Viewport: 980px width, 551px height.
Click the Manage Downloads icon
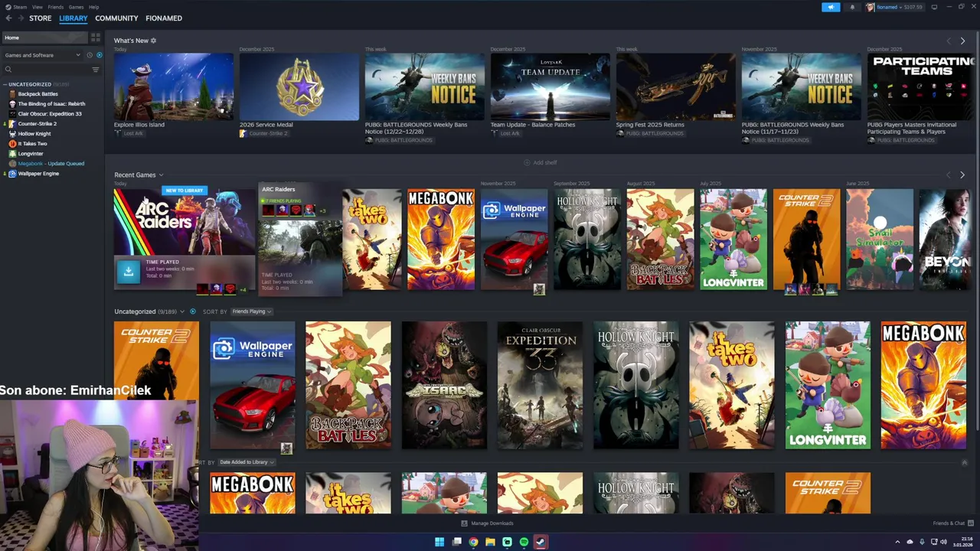tap(464, 523)
